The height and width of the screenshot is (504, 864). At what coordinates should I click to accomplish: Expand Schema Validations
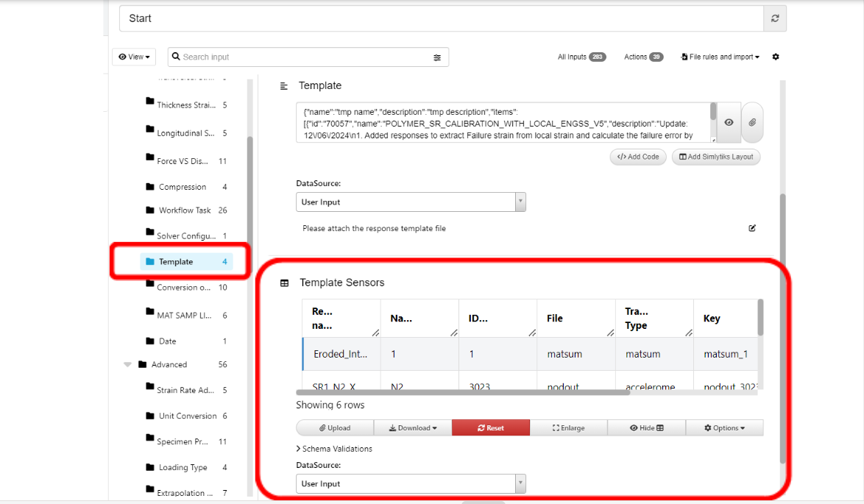click(335, 449)
